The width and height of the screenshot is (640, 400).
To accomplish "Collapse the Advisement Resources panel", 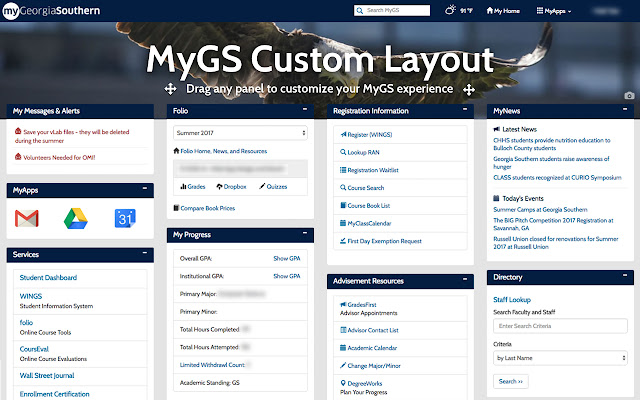I will pos(465,279).
